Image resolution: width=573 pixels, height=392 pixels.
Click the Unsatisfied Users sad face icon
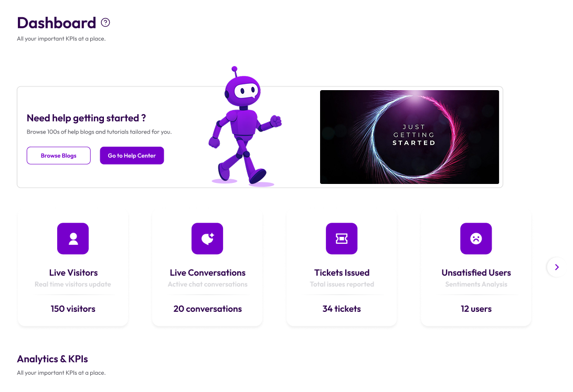point(476,239)
